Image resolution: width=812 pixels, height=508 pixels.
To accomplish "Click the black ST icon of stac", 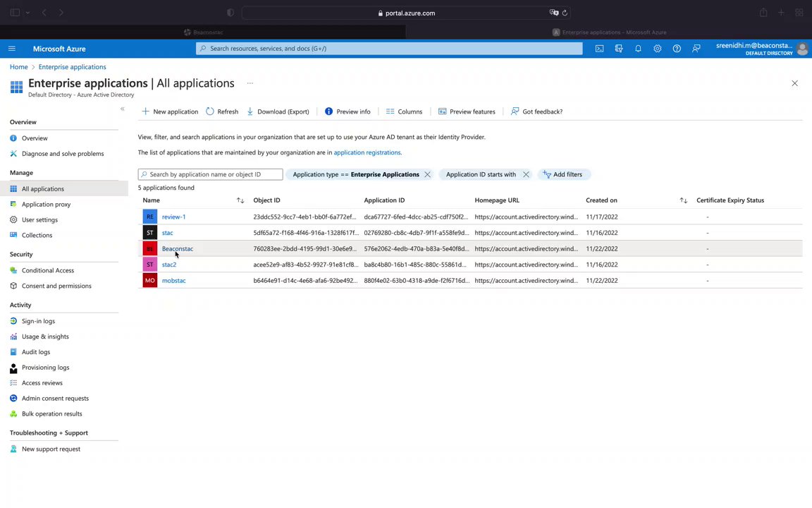I will (149, 233).
